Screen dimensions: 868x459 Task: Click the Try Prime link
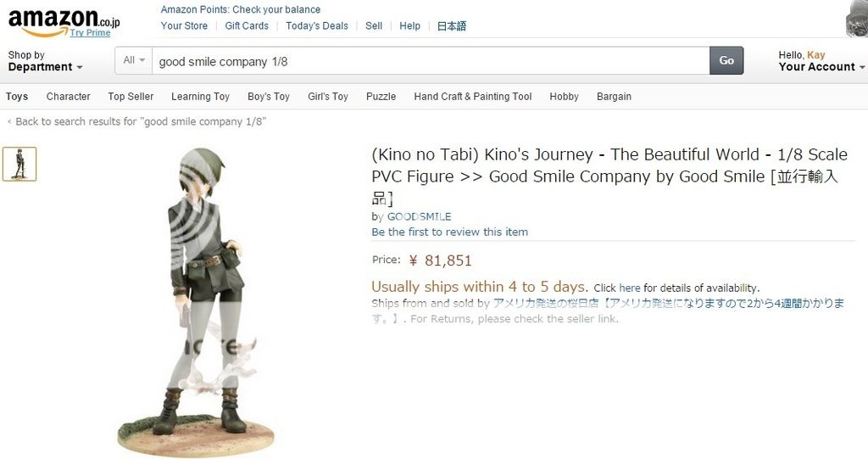point(90,32)
